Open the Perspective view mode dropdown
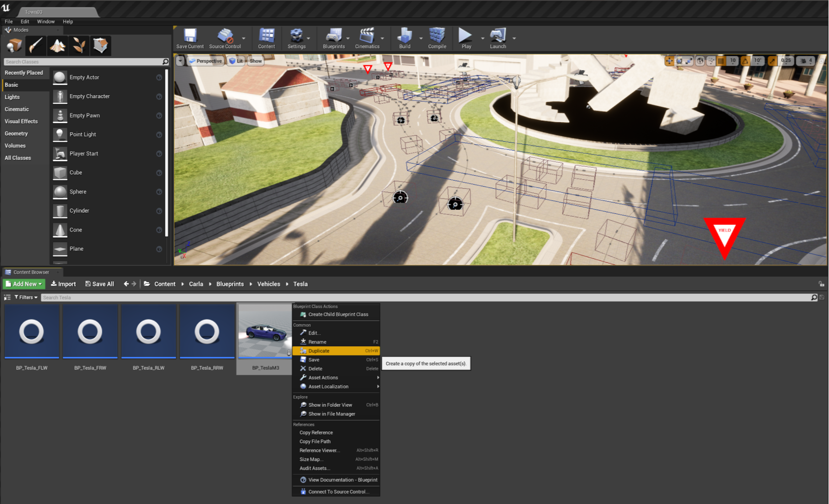The height and width of the screenshot is (504, 829). point(205,61)
